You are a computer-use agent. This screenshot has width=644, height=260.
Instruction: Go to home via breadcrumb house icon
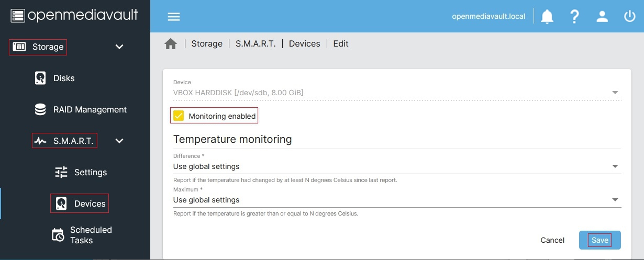click(x=171, y=44)
